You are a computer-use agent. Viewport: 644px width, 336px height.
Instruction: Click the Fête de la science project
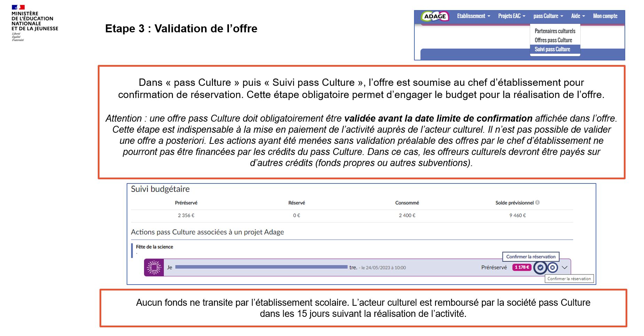click(154, 247)
